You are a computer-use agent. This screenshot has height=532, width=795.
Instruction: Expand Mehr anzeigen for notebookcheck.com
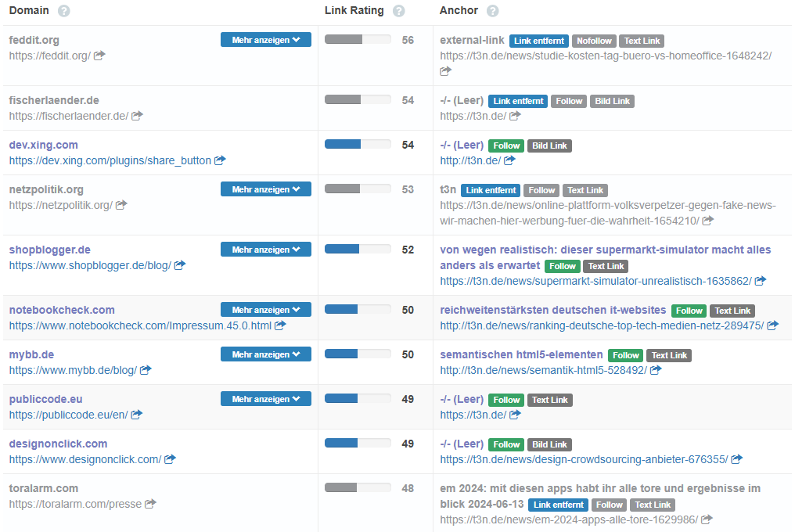(x=266, y=309)
